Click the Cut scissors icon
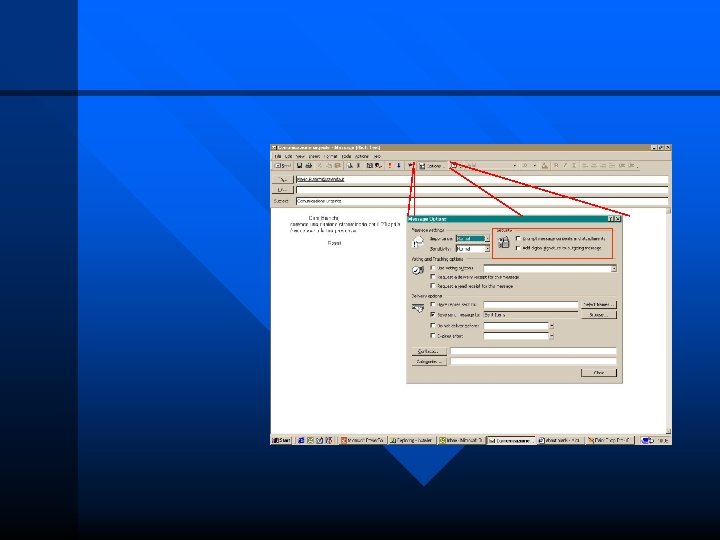 click(x=320, y=166)
